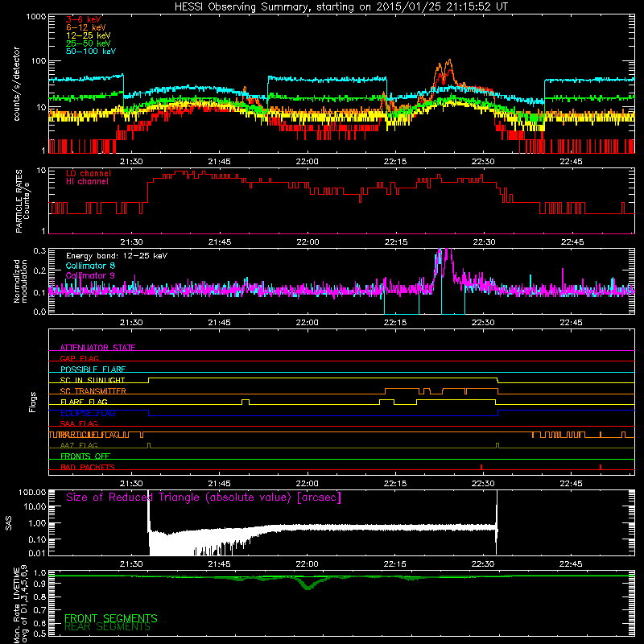Click the 100.00 tick on SAS axis
This screenshot has height=644, width=644.
32,492
